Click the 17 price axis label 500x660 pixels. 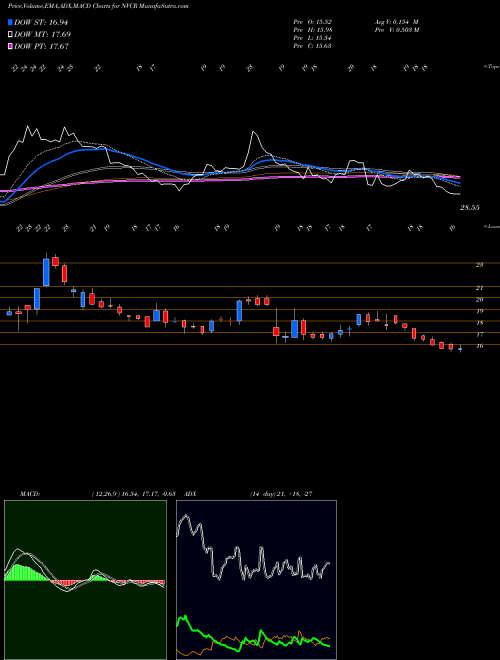(479, 335)
